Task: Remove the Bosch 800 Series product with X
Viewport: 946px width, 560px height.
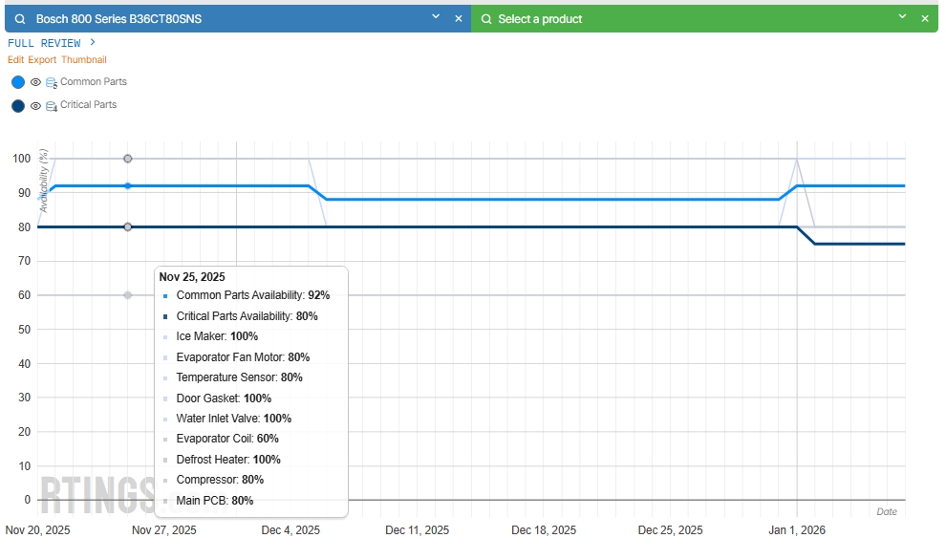Action: coord(458,19)
